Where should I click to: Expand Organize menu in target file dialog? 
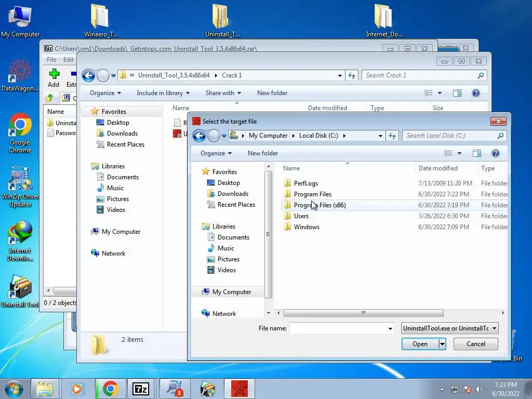216,153
